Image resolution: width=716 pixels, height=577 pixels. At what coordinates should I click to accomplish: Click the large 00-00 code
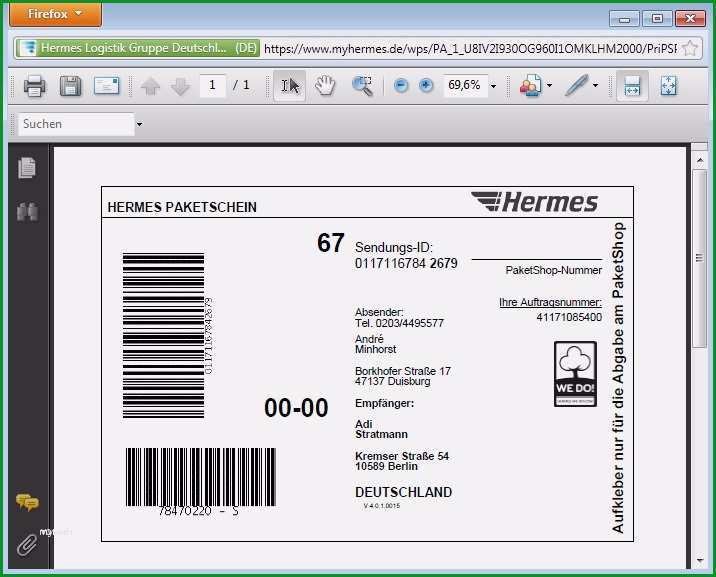coord(296,408)
